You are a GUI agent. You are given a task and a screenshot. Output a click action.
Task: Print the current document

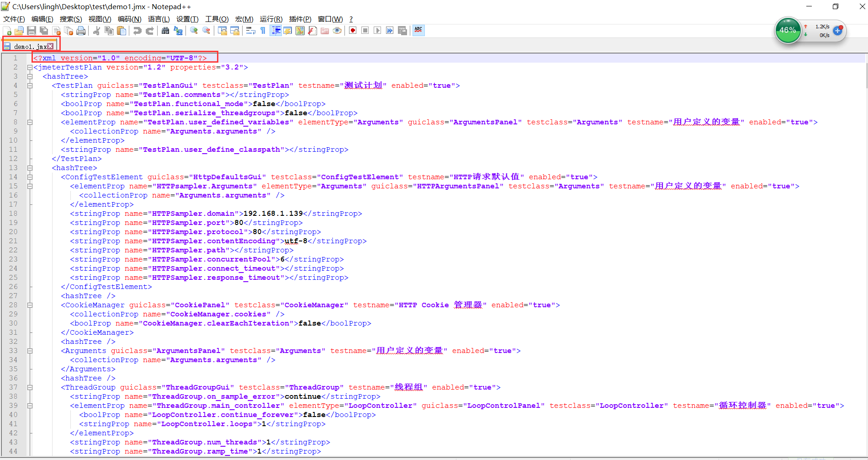click(x=81, y=31)
